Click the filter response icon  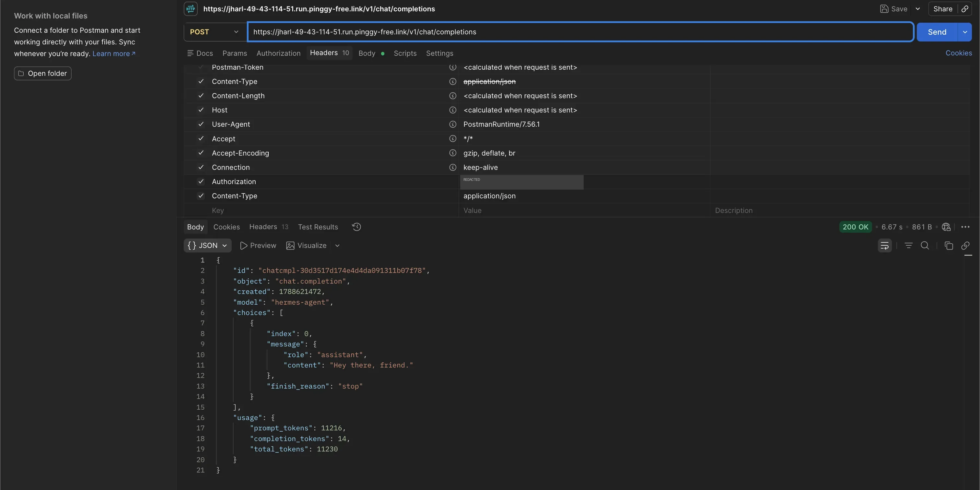click(x=908, y=246)
